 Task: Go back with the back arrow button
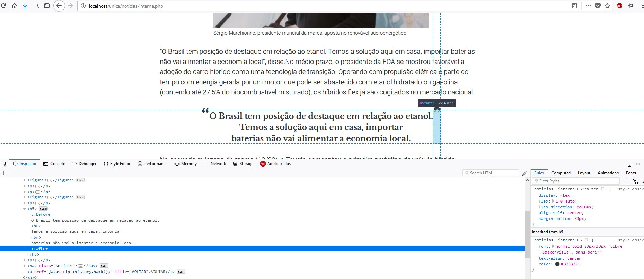tap(59, 6)
